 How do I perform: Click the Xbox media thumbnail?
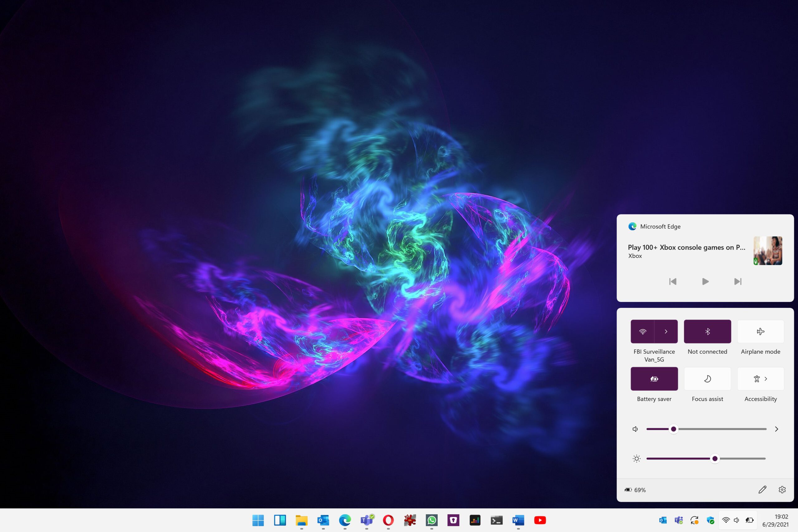(768, 251)
